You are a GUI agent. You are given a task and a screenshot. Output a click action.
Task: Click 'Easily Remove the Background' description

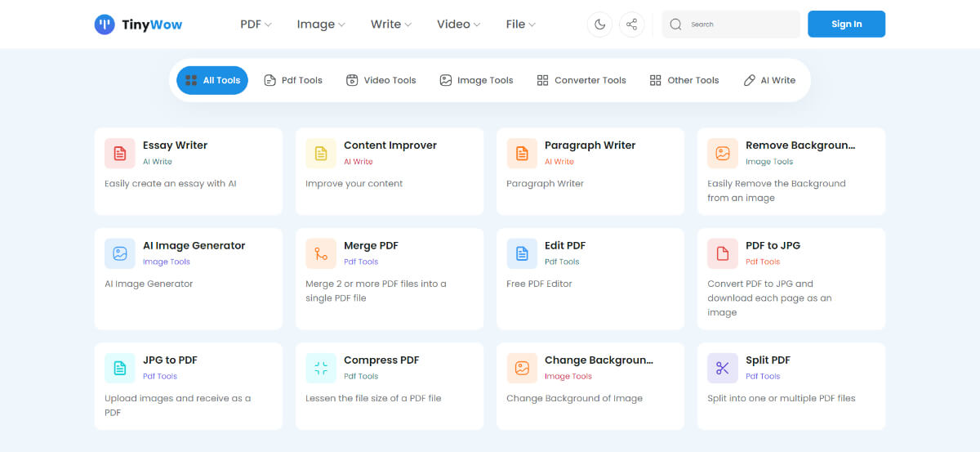[x=777, y=190]
